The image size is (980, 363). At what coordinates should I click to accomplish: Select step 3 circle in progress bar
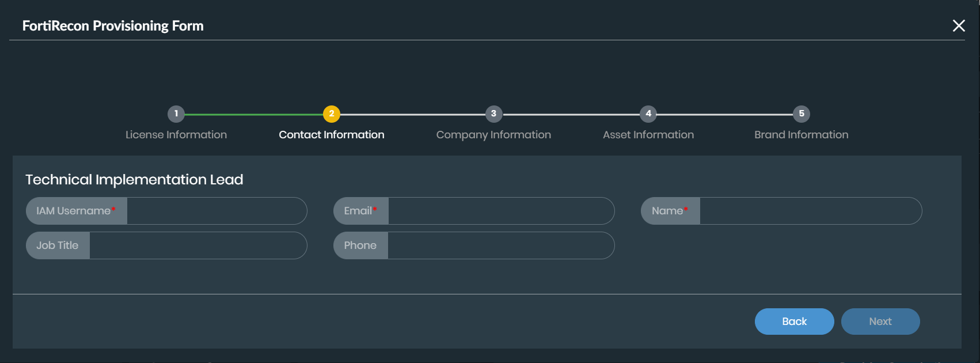493,114
